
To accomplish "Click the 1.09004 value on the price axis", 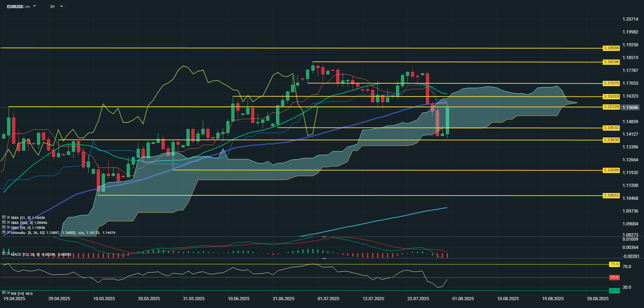I will (630, 224).
